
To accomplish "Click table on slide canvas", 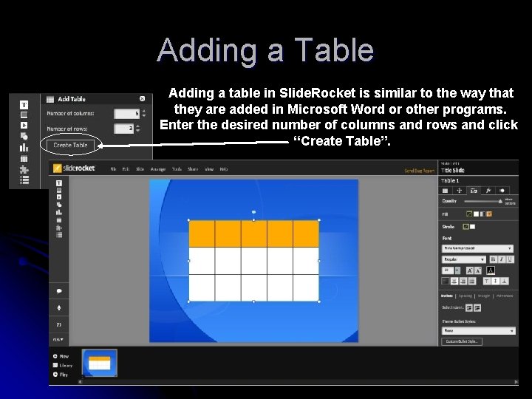I will pyautogui.click(x=253, y=261).
